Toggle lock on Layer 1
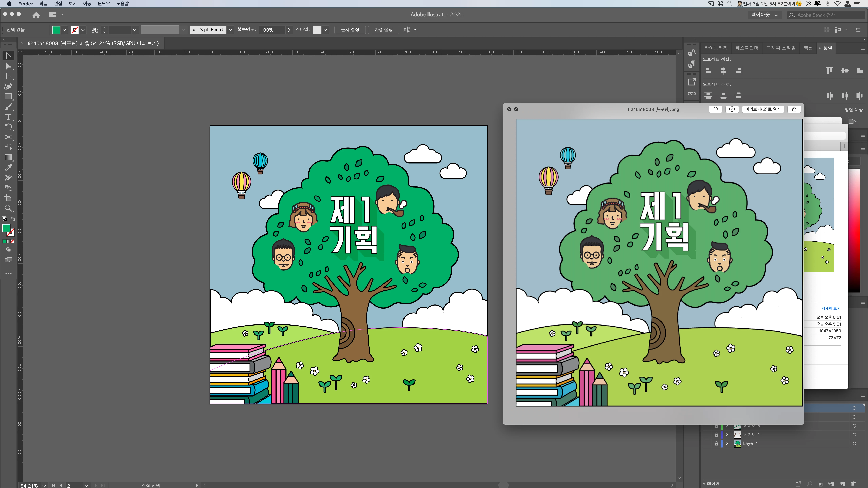The image size is (868, 488). 716,444
